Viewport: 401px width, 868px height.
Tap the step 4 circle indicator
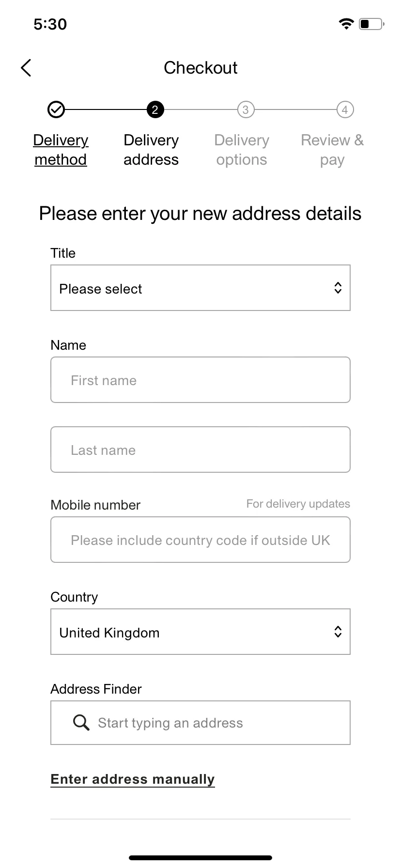pyautogui.click(x=345, y=109)
